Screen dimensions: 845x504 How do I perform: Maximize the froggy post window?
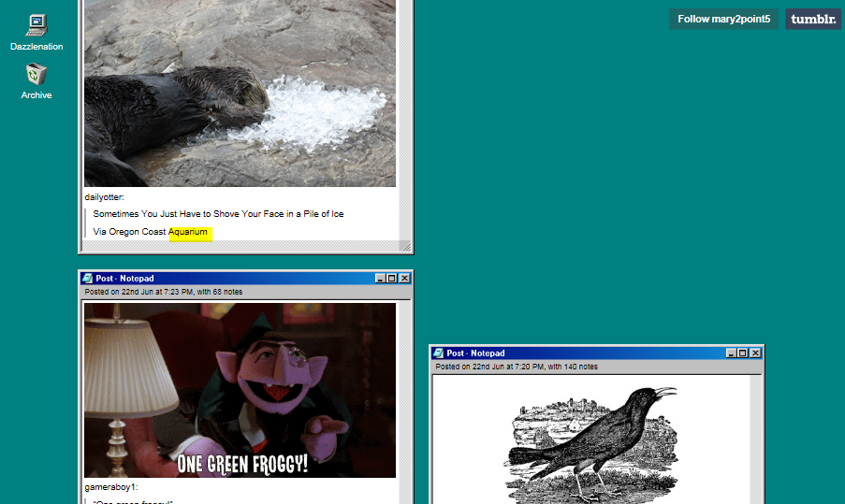point(392,279)
